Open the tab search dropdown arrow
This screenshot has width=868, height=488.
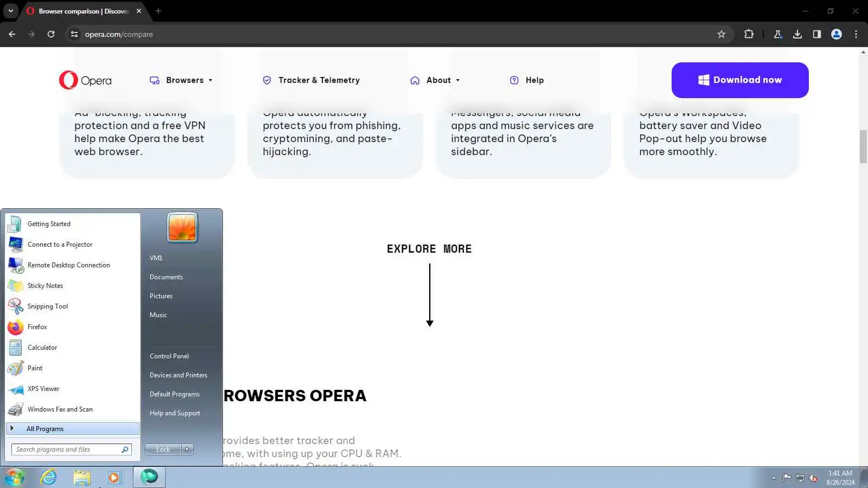click(10, 11)
